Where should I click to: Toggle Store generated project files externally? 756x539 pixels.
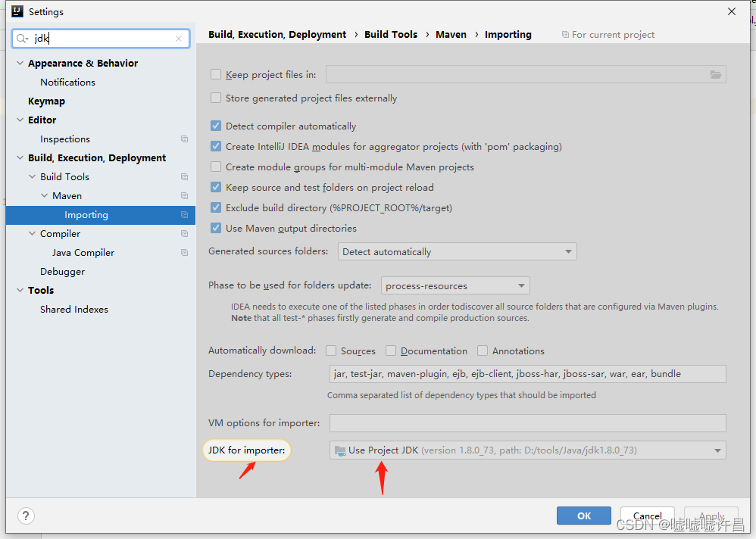(216, 98)
